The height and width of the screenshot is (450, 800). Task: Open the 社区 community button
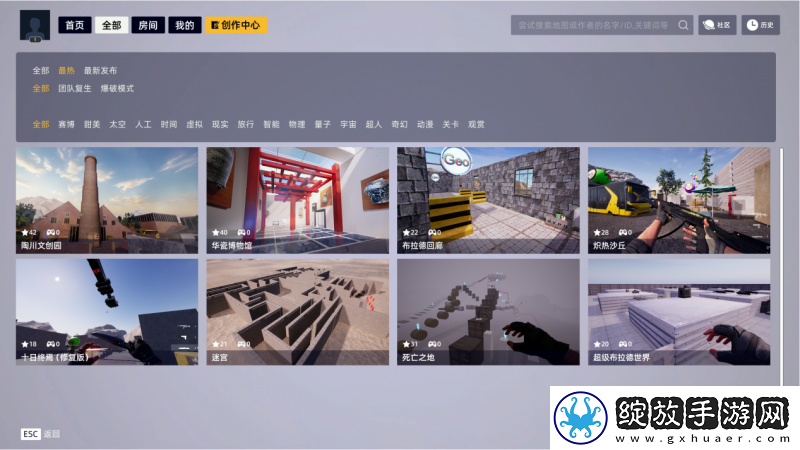pos(717,25)
